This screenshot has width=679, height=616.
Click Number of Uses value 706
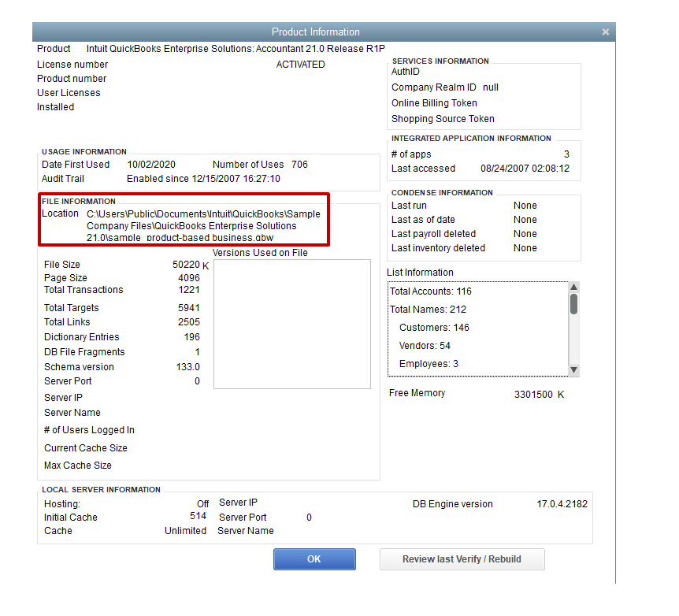[299, 165]
